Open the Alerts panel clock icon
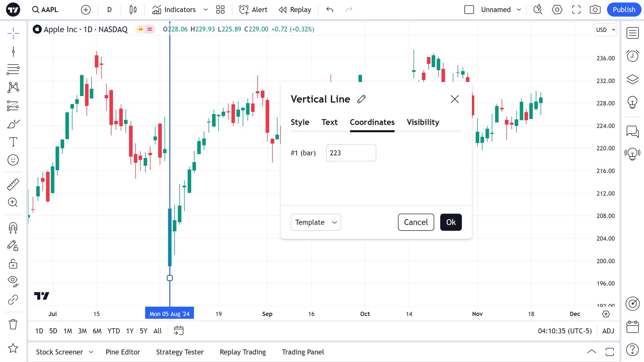Image resolution: width=644 pixels, height=362 pixels. (632, 56)
